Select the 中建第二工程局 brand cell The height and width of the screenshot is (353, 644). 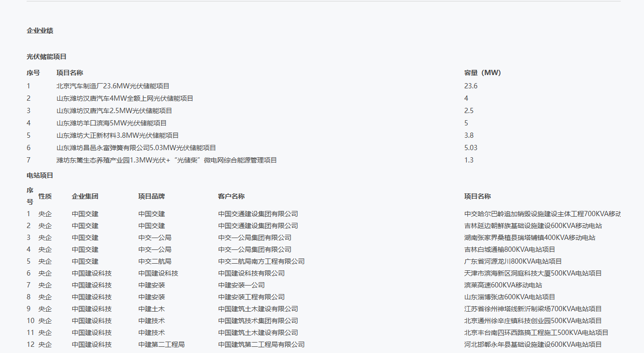pos(162,344)
